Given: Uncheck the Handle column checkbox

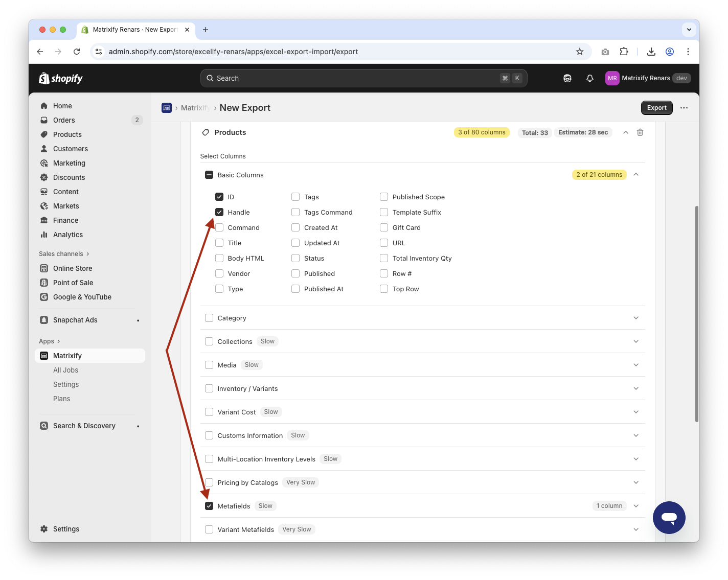Looking at the screenshot, I should pyautogui.click(x=219, y=213).
